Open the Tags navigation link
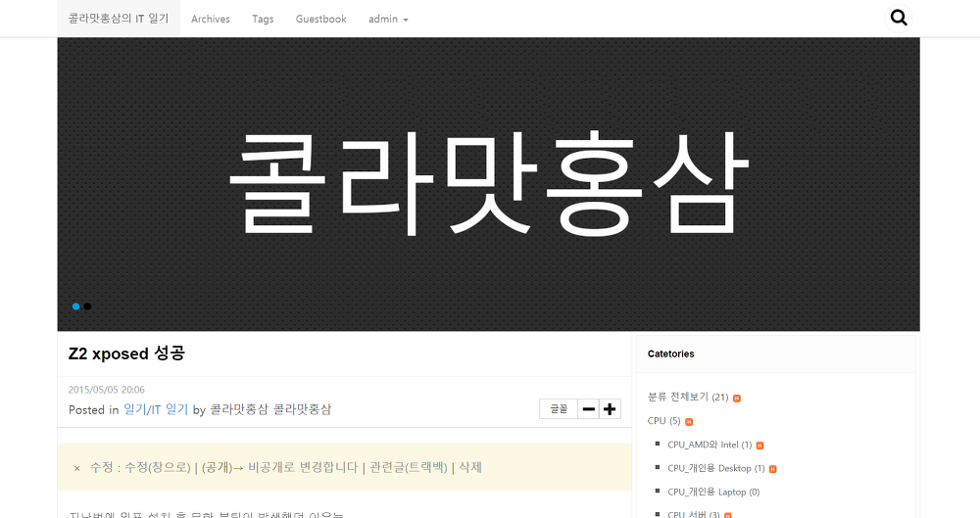The image size is (980, 518). [x=263, y=19]
